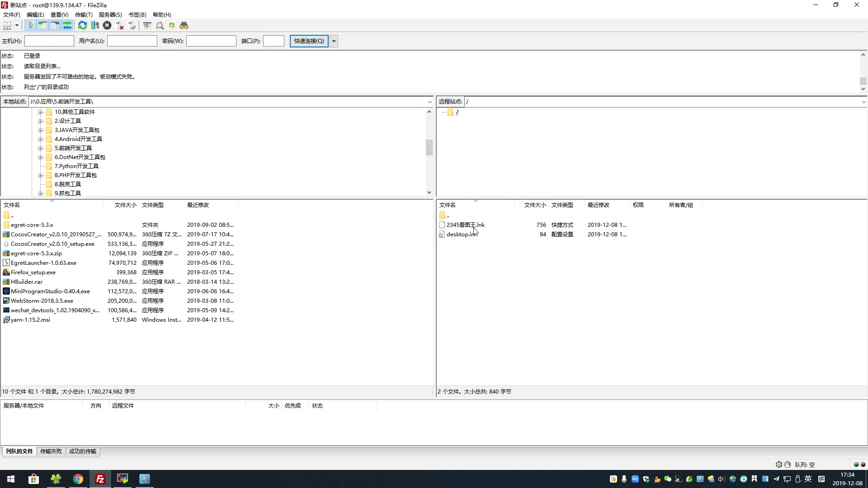The image size is (868, 488).
Task: Open the Site Manager icon
Action: click(x=7, y=26)
